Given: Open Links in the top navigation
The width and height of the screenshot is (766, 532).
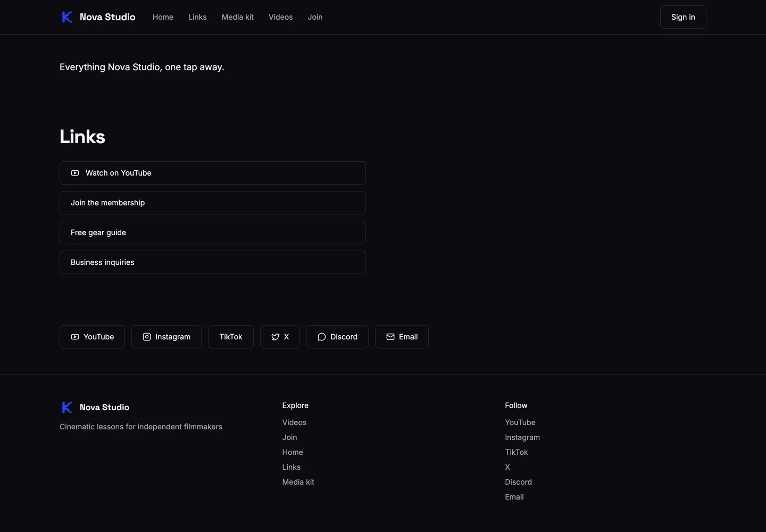Looking at the screenshot, I should (x=197, y=17).
